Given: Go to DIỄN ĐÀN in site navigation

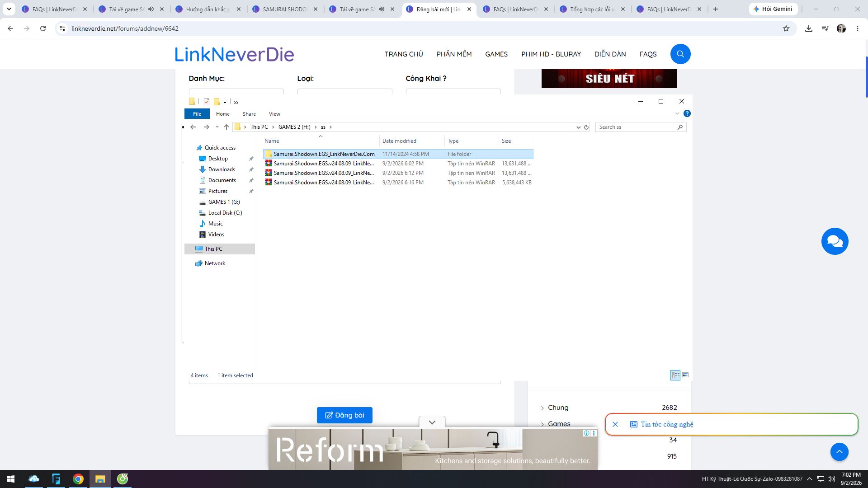Looking at the screenshot, I should [x=610, y=54].
